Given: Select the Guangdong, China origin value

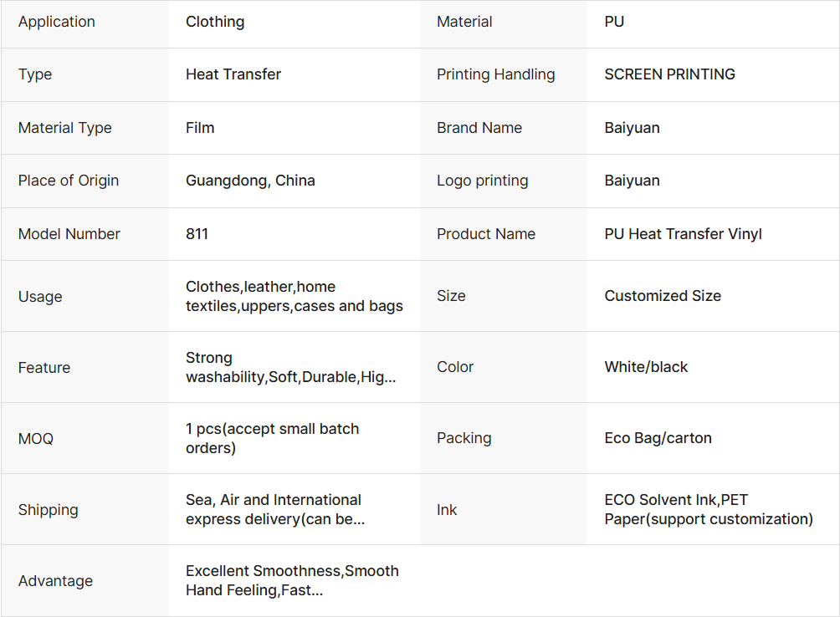Looking at the screenshot, I should point(250,181).
